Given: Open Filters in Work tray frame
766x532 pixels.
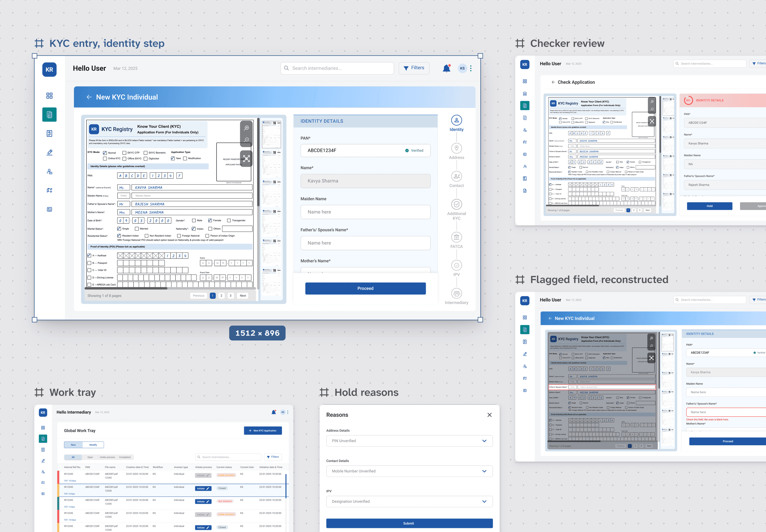Looking at the screenshot, I should point(273,457).
